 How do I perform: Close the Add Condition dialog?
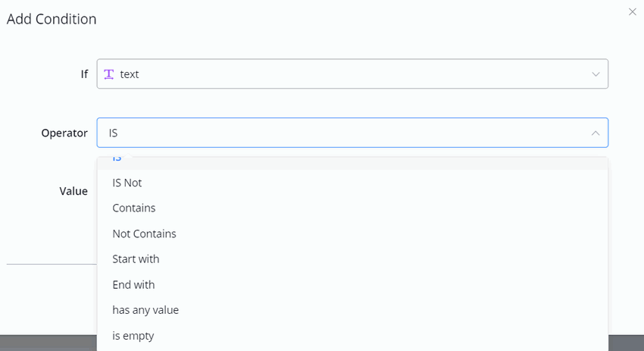[633, 11]
